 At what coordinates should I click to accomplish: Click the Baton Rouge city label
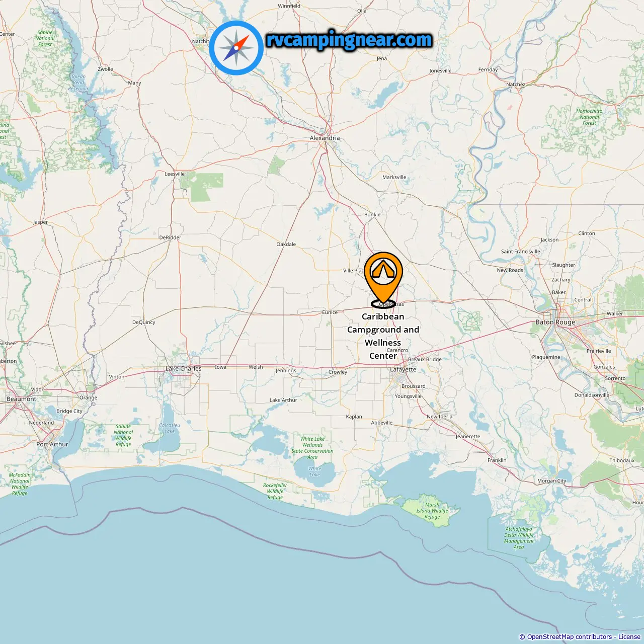555,322
